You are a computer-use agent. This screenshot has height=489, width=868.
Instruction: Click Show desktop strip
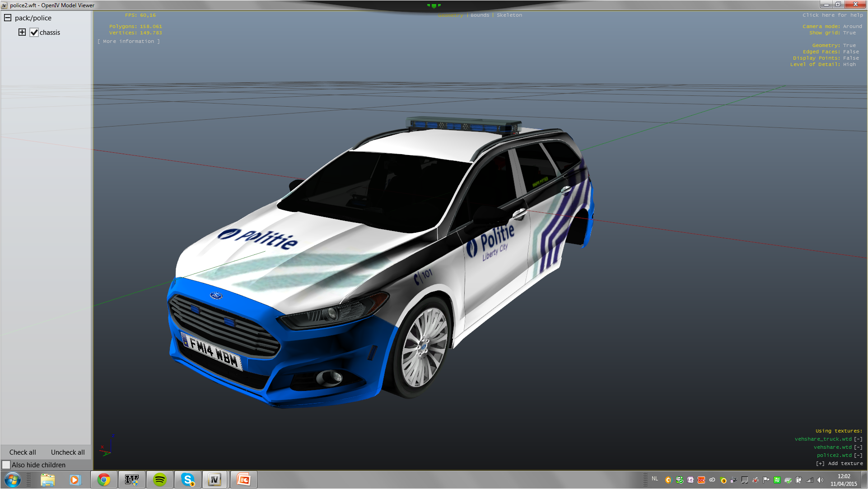coord(864,480)
